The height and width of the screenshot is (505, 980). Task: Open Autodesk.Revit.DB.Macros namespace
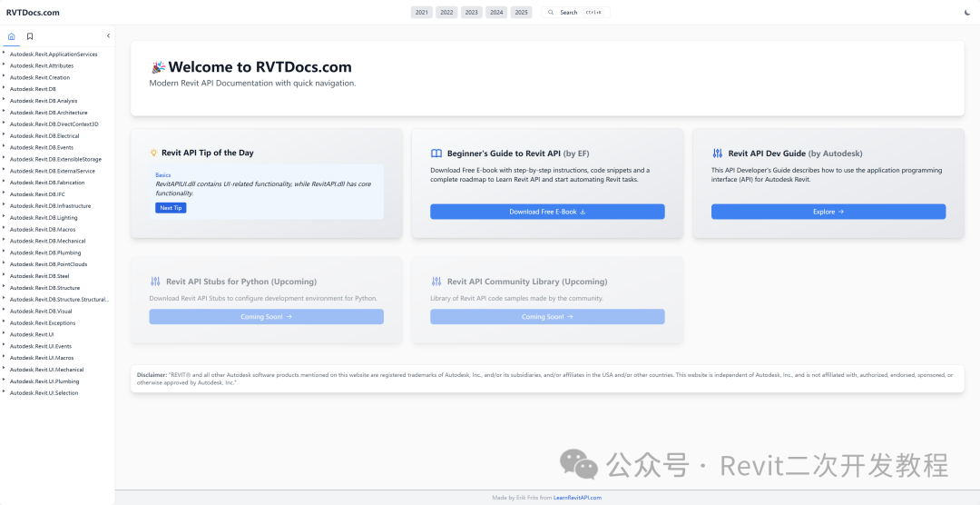coord(43,229)
